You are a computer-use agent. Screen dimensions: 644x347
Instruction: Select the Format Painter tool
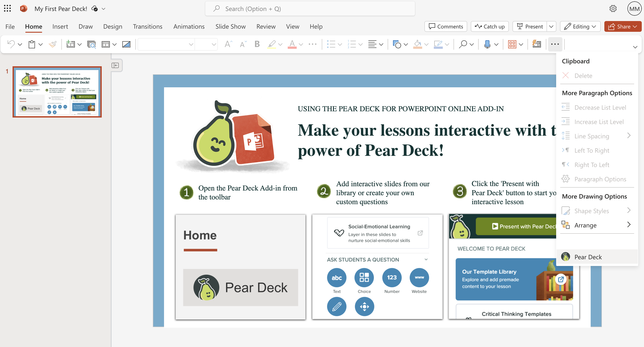[52, 44]
